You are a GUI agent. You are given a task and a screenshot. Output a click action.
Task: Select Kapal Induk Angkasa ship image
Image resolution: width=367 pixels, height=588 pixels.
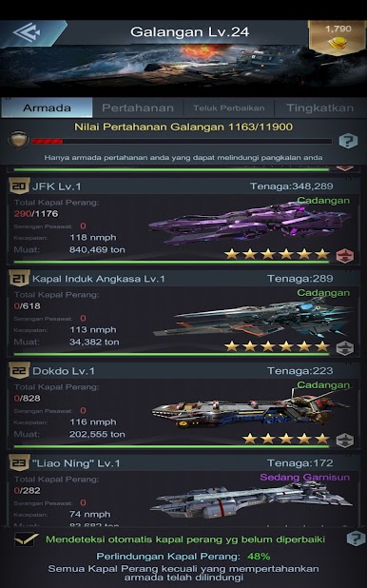253,318
